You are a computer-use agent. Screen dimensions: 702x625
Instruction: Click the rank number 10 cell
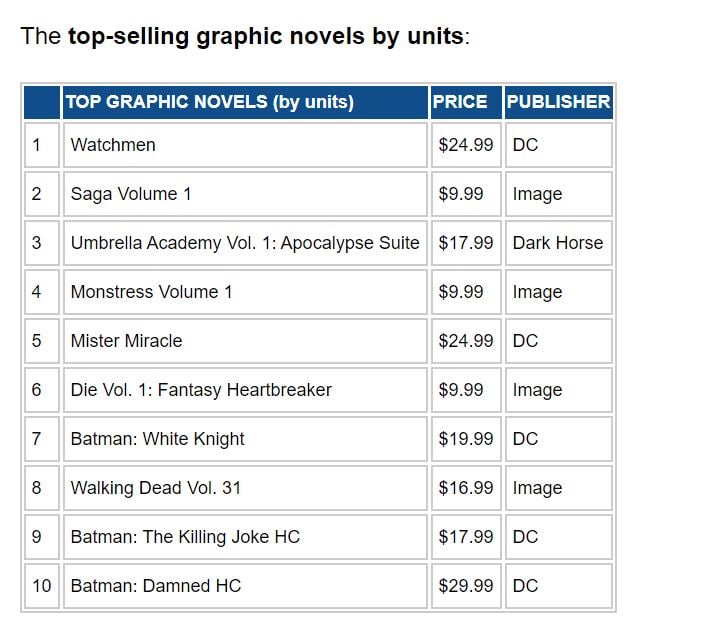point(41,586)
